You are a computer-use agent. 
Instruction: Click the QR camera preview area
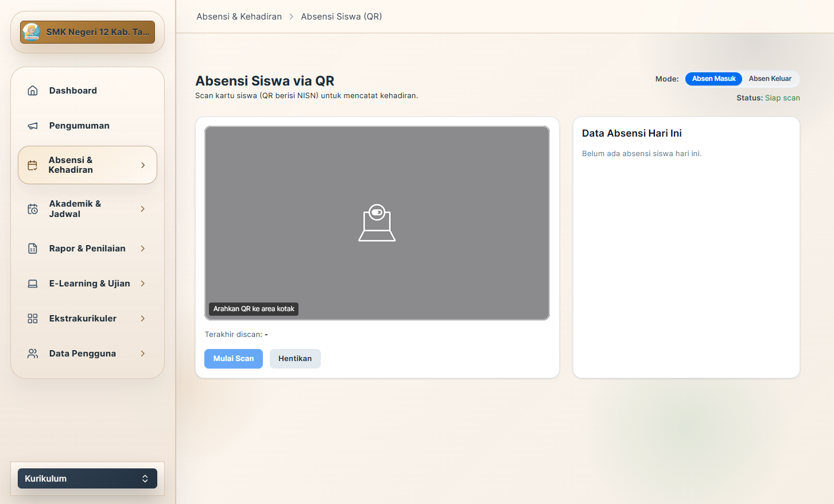377,223
